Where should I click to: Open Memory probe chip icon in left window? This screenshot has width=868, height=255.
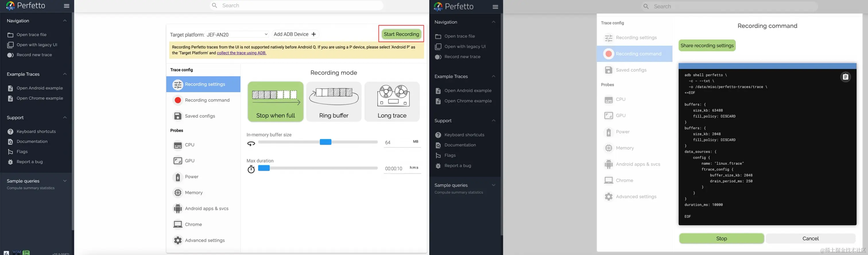[178, 193]
